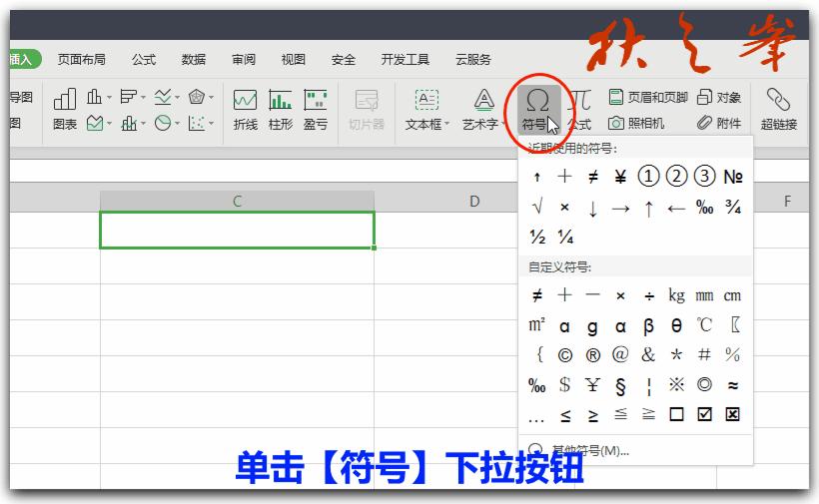
Task: Expand the bar chart type dropdown
Action: coord(143,97)
